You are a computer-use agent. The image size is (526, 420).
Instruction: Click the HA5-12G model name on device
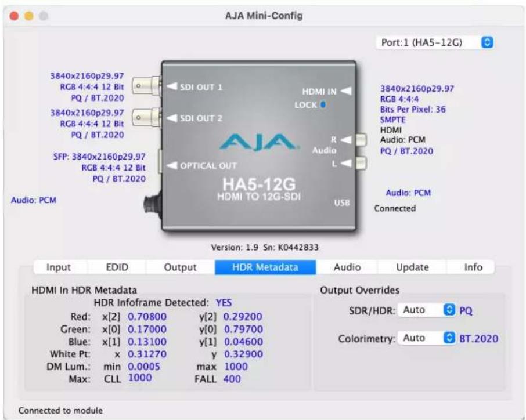tap(259, 184)
